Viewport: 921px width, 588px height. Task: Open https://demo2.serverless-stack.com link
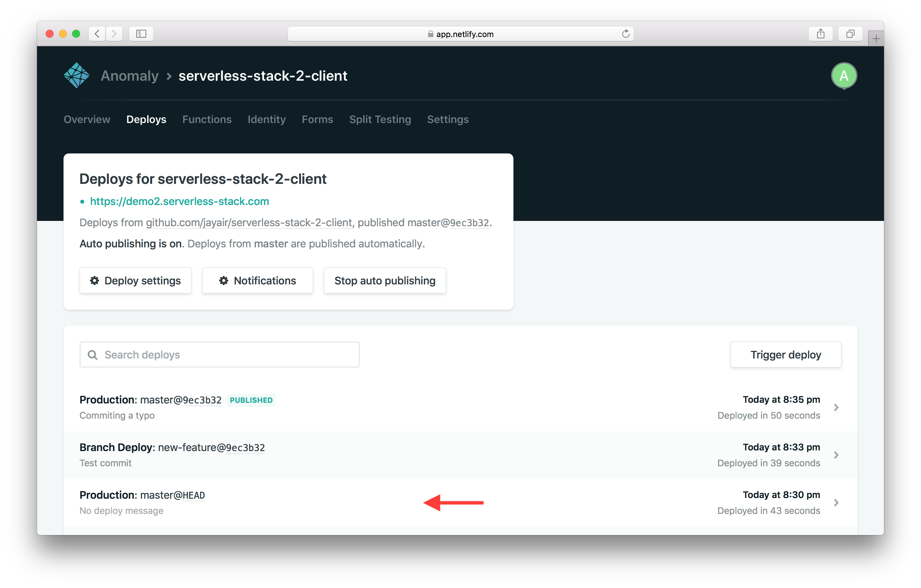coord(179,201)
